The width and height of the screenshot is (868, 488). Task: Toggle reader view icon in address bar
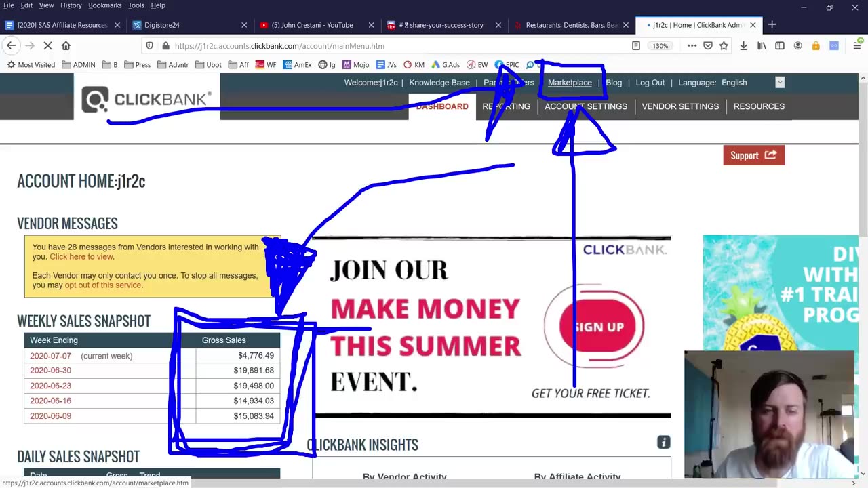click(x=636, y=45)
